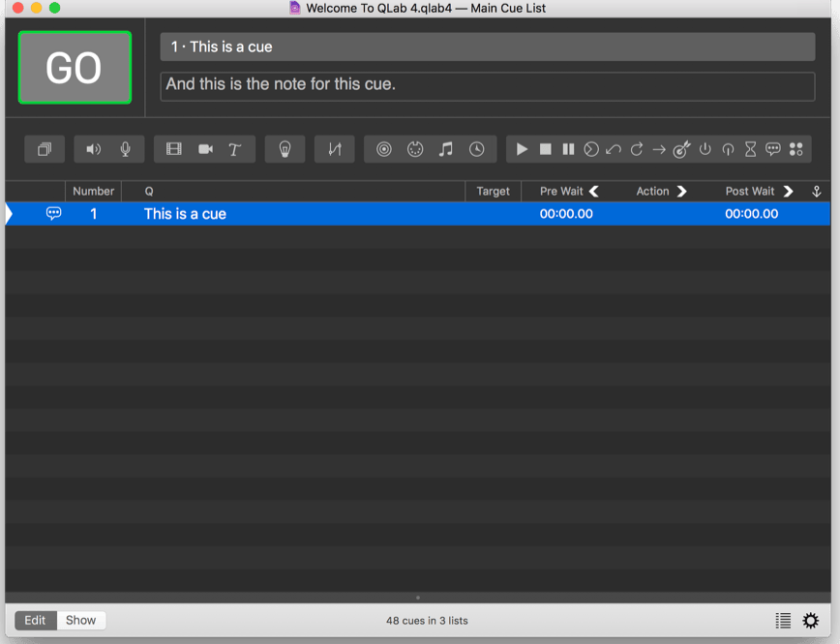This screenshot has height=644, width=840.
Task: Add a Pause cue from toolbar
Action: click(x=568, y=149)
